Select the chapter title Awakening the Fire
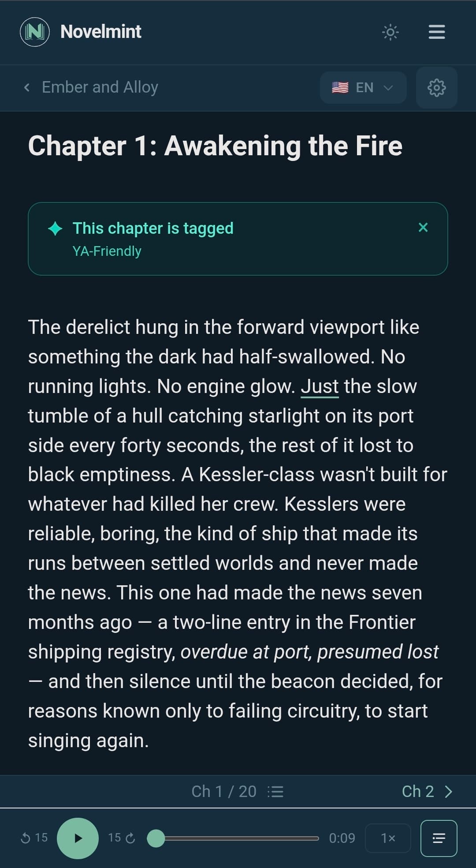Image resolution: width=476 pixels, height=868 pixels. 215,146
